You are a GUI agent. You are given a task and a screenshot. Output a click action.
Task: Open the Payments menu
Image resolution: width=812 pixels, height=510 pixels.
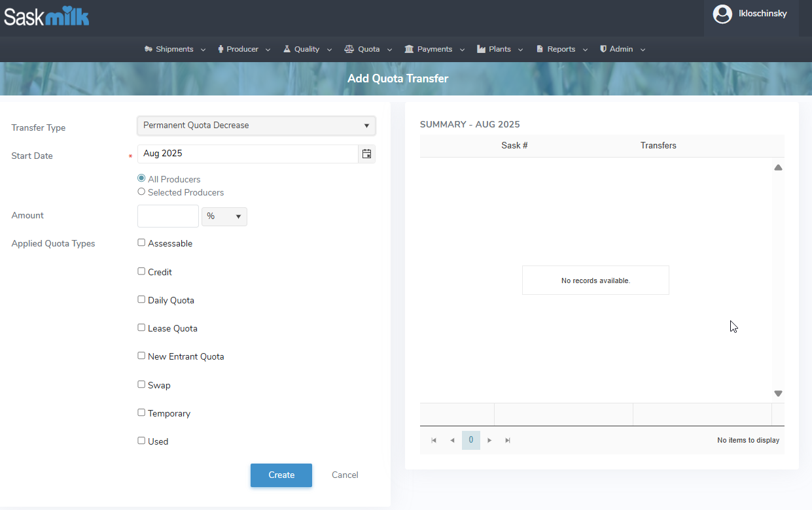point(434,49)
